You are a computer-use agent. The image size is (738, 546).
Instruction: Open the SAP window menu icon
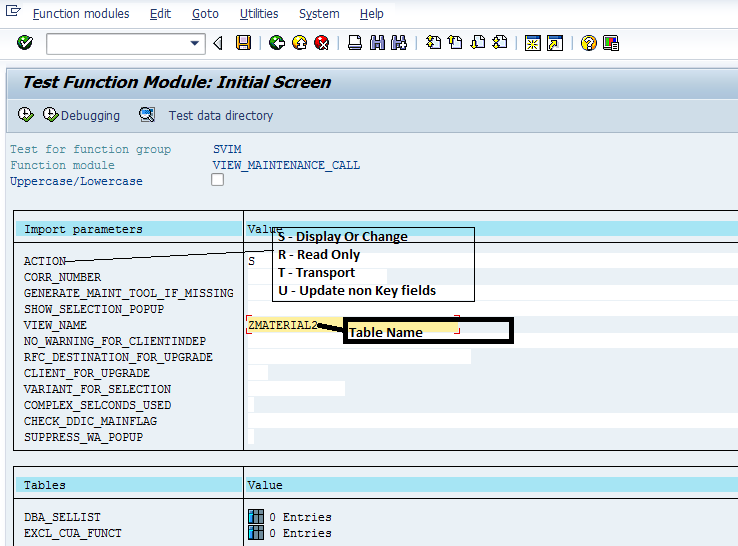click(x=13, y=11)
